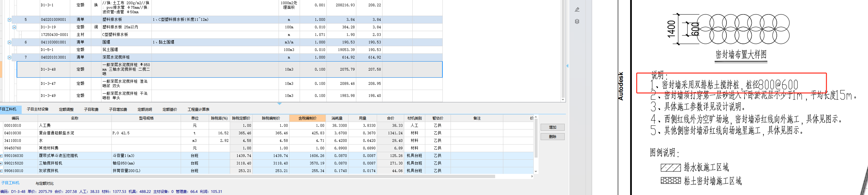The image size is (868, 195).
Task: Select the quota row D1-3-47
Action: click(229, 84)
